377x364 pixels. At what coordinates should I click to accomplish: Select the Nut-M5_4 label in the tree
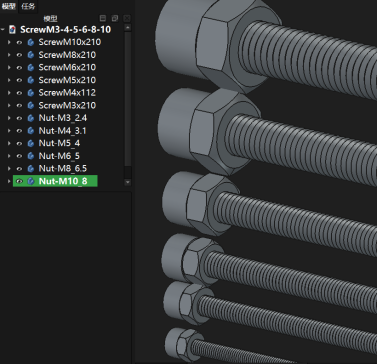[59, 143]
